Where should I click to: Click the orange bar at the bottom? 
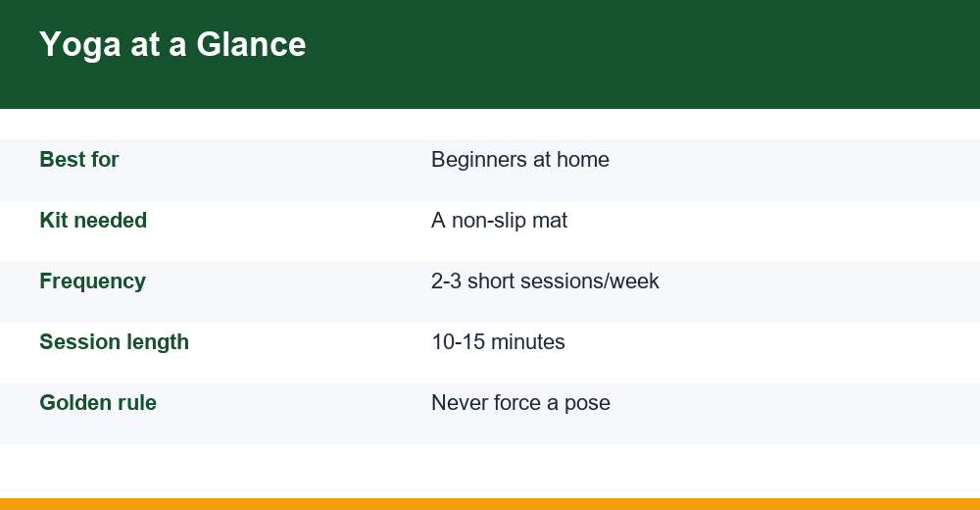point(490,504)
